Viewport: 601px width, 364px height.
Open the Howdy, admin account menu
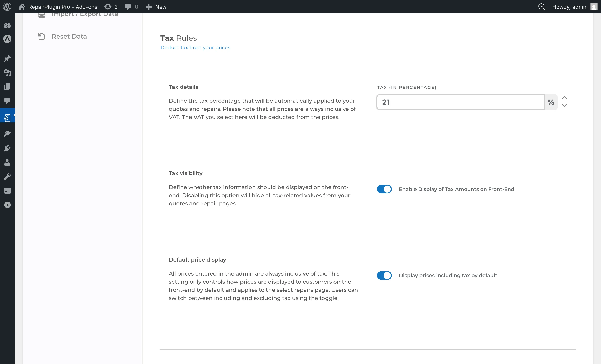pyautogui.click(x=575, y=7)
